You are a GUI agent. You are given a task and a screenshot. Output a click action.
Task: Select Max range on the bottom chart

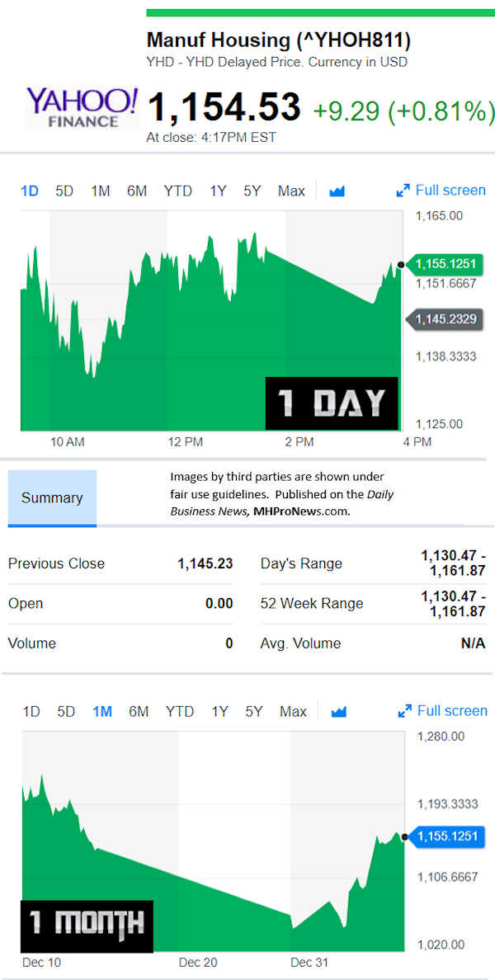(x=293, y=712)
